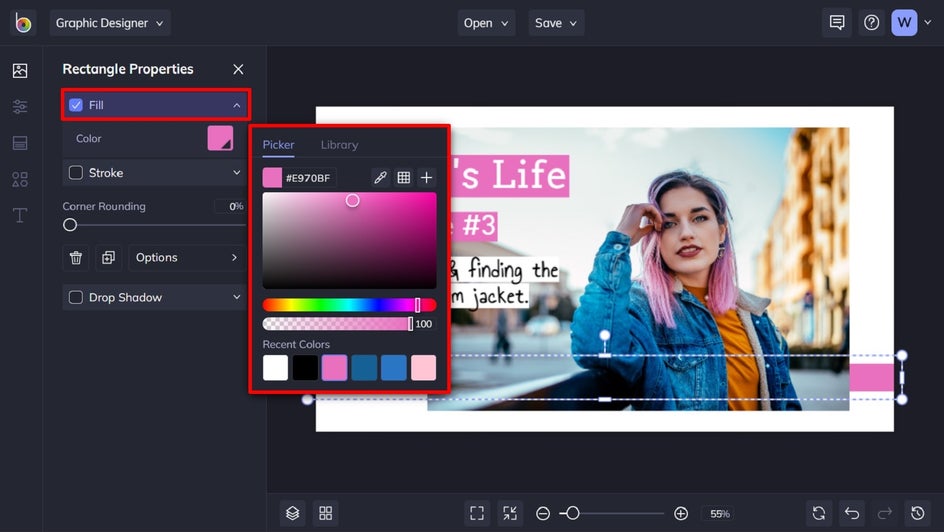Image resolution: width=944 pixels, height=532 pixels.
Task: Close the Rectangle Properties panel
Action: (x=238, y=69)
